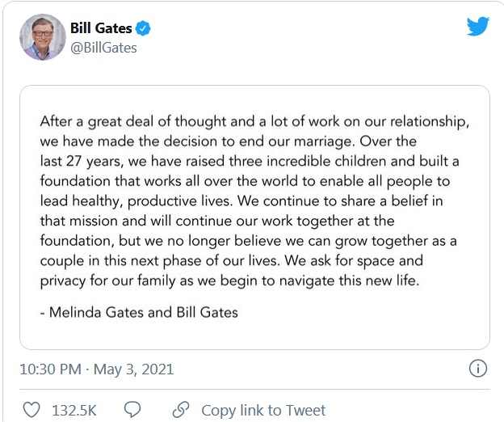Click the May 3, 2021 date
The image size is (504, 422).
point(134,369)
